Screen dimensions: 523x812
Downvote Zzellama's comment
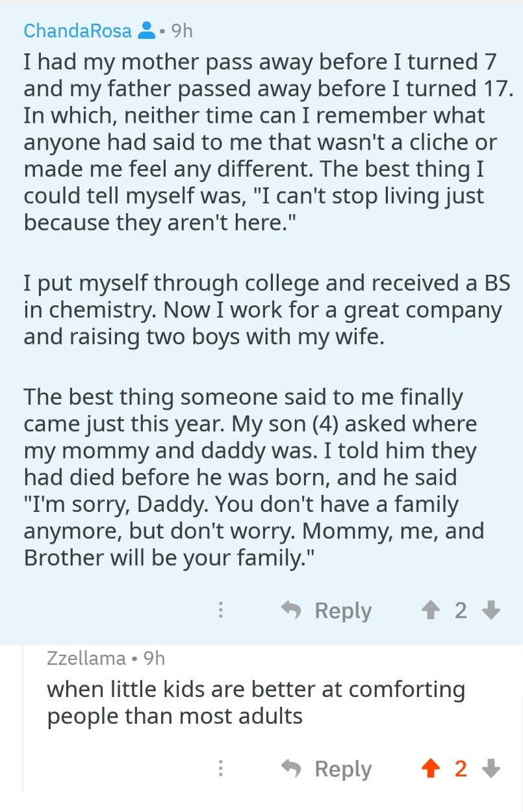(x=492, y=768)
